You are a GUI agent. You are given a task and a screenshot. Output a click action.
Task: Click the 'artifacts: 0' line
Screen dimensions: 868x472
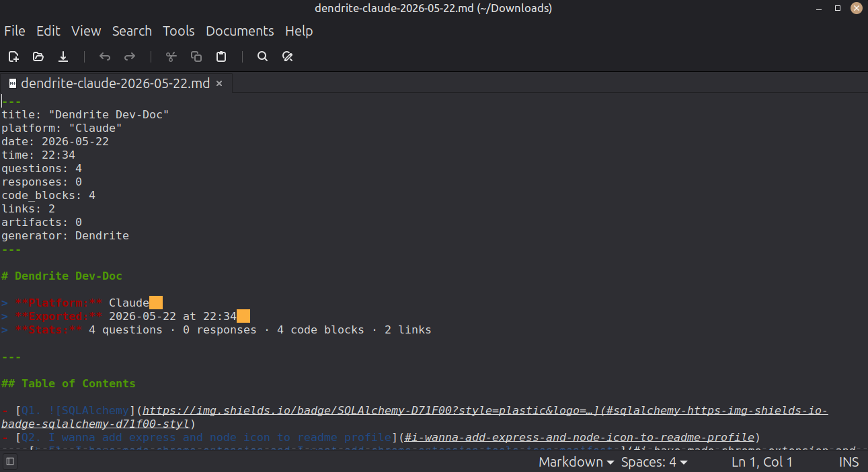coord(42,222)
